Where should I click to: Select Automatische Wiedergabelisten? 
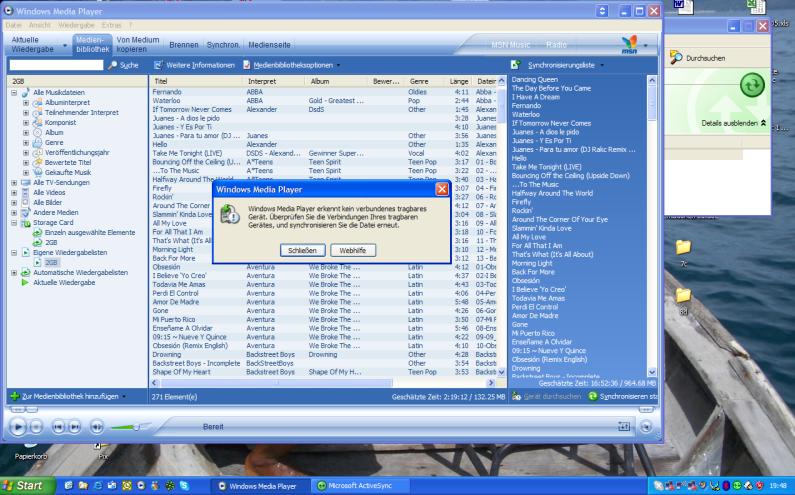80,272
